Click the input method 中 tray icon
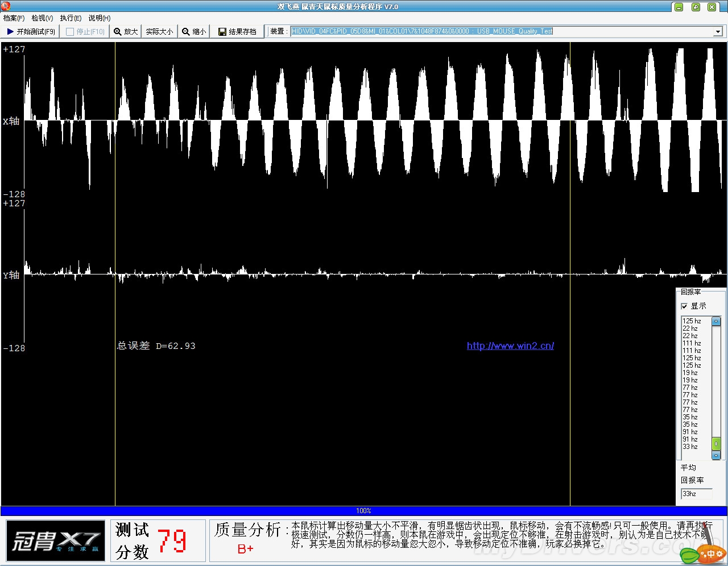The image size is (728, 566). pos(711,553)
